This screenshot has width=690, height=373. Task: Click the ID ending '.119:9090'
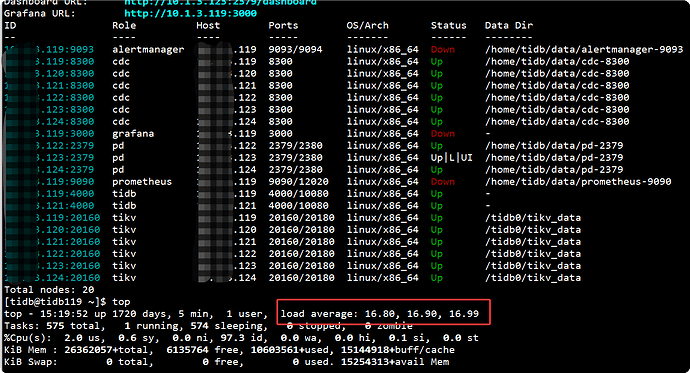(65, 182)
